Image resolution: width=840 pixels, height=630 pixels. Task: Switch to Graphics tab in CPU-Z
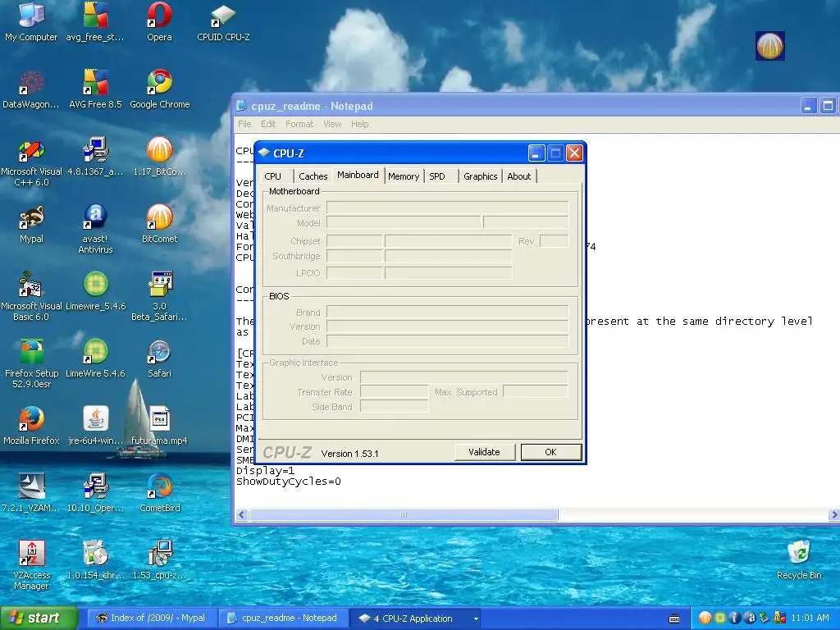click(480, 176)
